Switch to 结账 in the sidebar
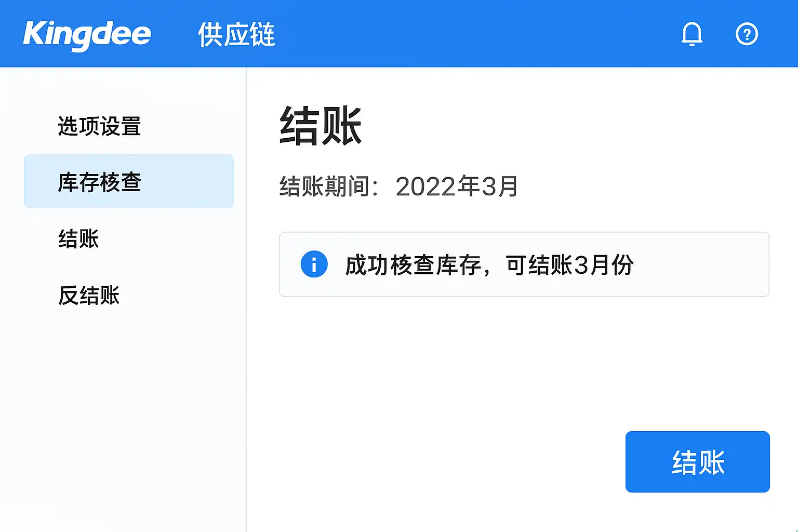Image resolution: width=798 pixels, height=532 pixels. 78,239
